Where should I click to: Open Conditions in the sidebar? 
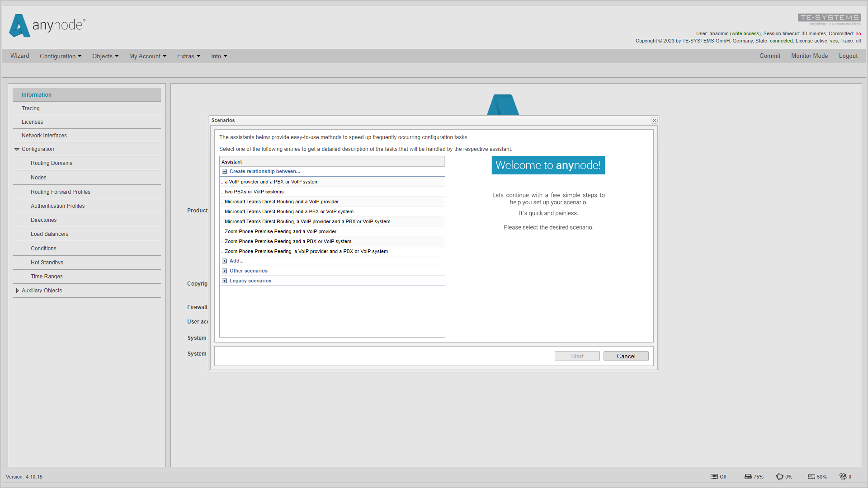point(87,249)
